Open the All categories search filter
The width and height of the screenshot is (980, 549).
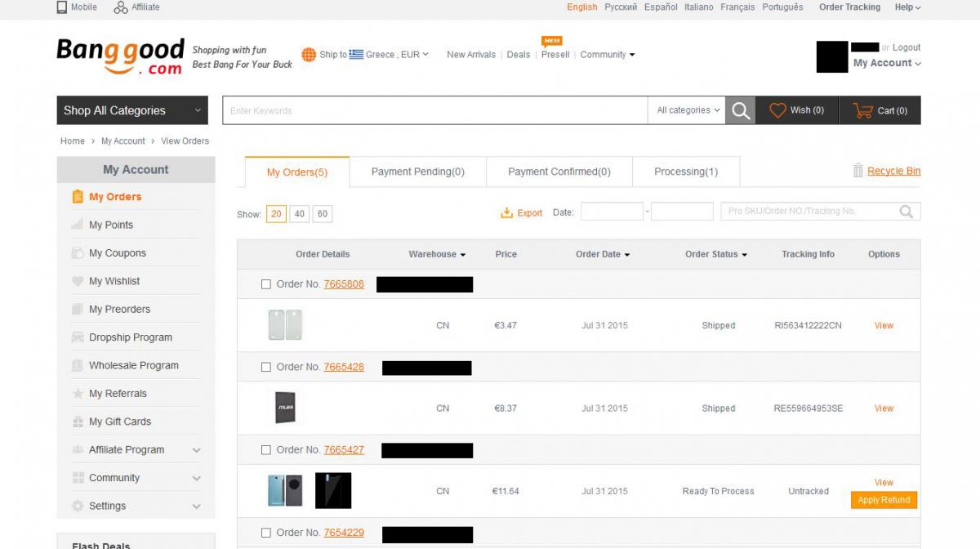click(x=688, y=110)
